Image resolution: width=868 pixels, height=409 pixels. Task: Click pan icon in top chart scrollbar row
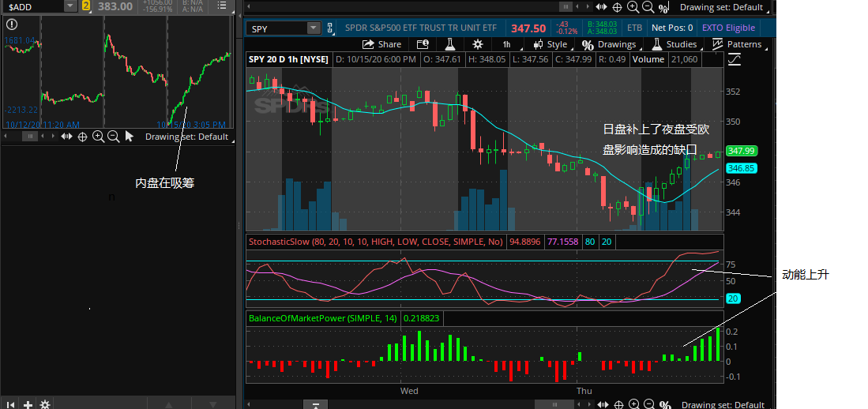(x=601, y=7)
